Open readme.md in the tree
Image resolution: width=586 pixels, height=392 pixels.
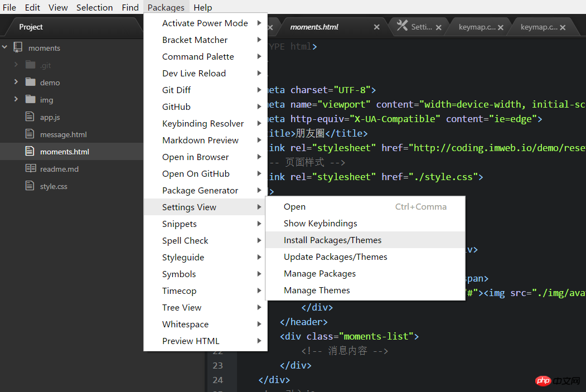(x=59, y=169)
